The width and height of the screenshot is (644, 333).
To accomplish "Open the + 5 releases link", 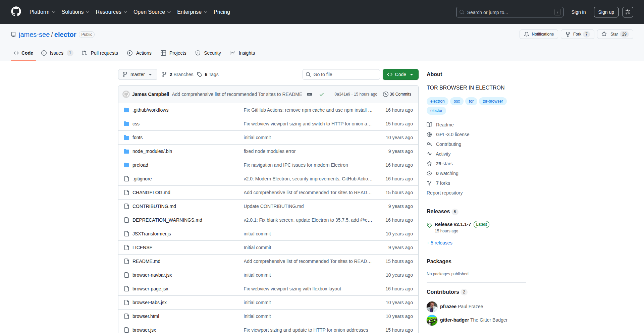I will [439, 243].
